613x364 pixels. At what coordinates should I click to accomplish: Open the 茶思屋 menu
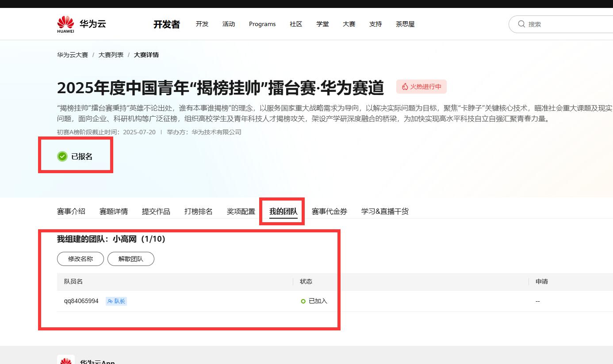tap(405, 24)
